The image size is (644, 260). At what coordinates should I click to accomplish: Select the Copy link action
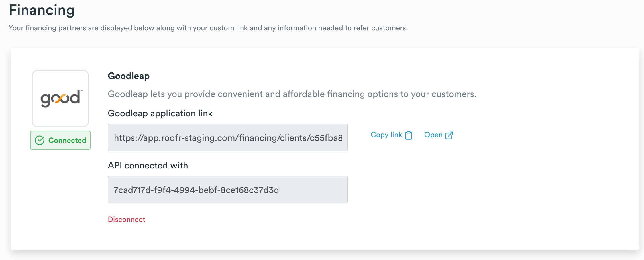tap(386, 135)
